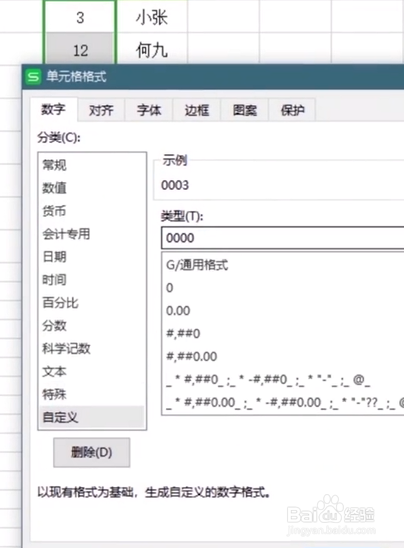This screenshot has width=404, height=548.
Task: Select the 时间 category
Action: pos(92,280)
